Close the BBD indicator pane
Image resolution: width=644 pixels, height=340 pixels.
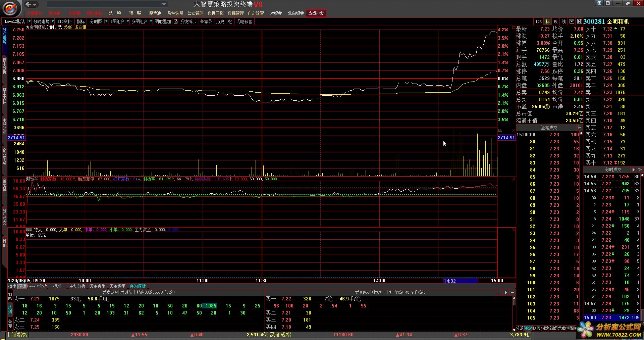(x=513, y=230)
